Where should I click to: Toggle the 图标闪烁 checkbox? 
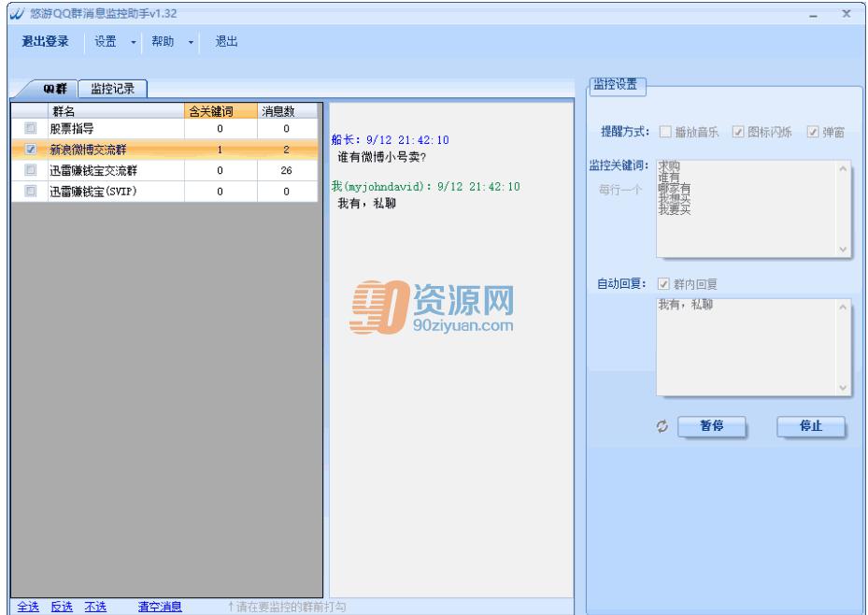738,132
